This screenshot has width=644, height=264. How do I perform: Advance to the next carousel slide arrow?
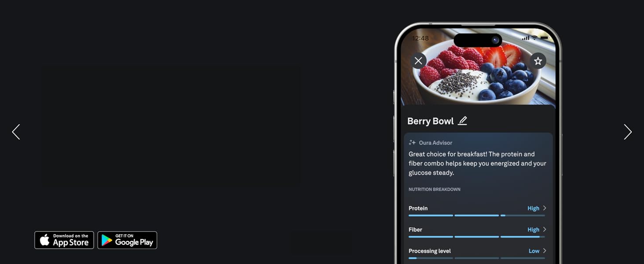(628, 132)
